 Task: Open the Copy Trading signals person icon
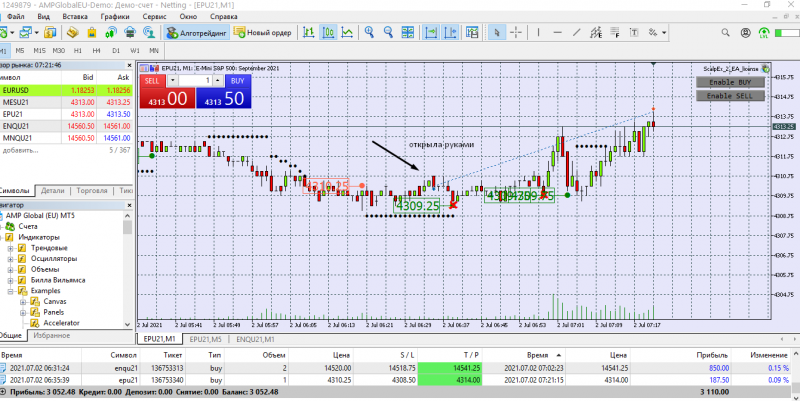(149, 33)
